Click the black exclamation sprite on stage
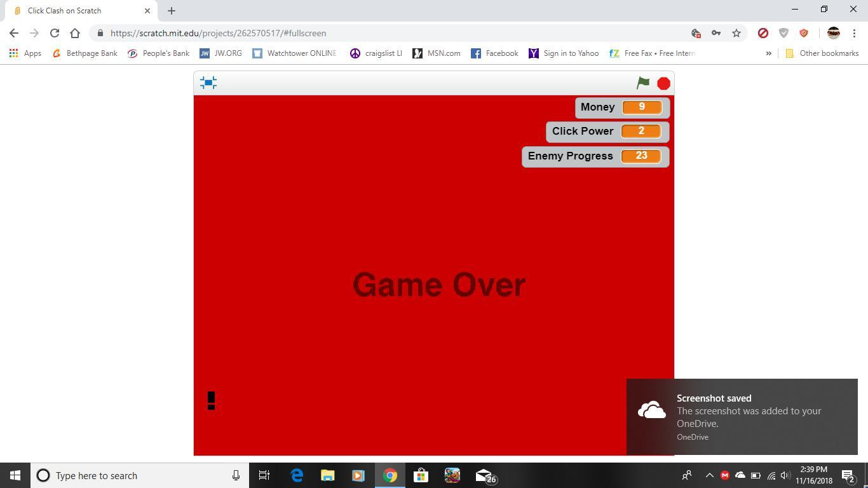The width and height of the screenshot is (868, 488). (212, 400)
